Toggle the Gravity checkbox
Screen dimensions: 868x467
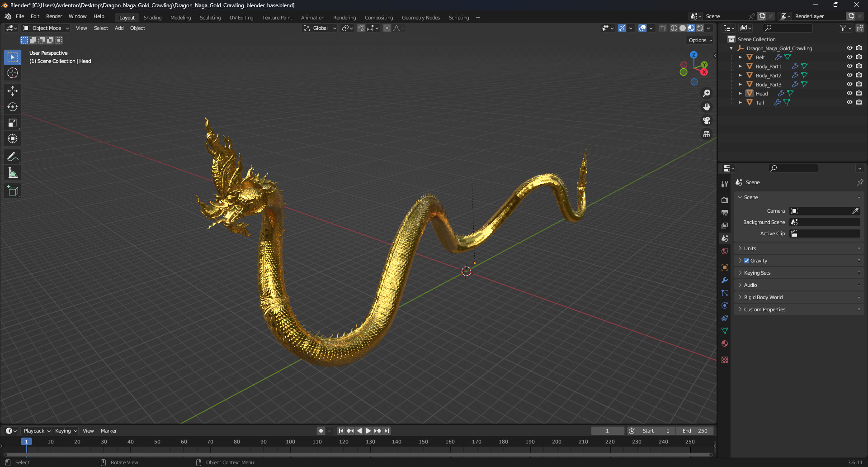click(x=746, y=261)
